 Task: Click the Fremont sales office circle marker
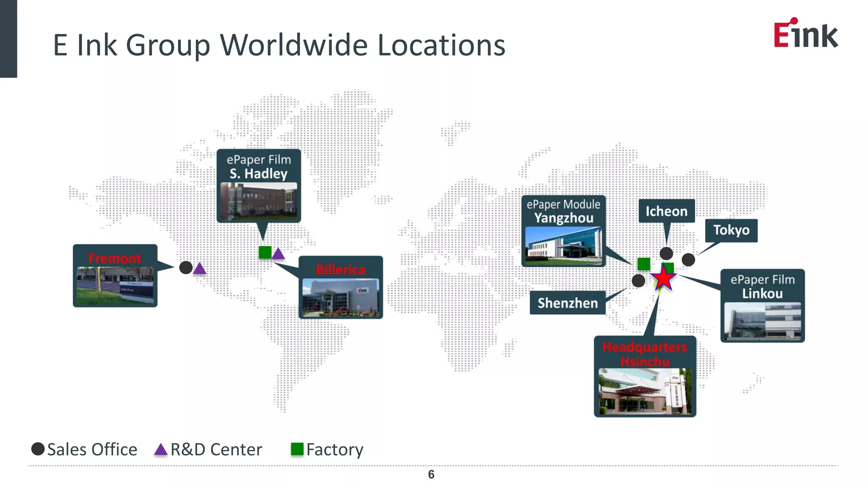point(186,267)
